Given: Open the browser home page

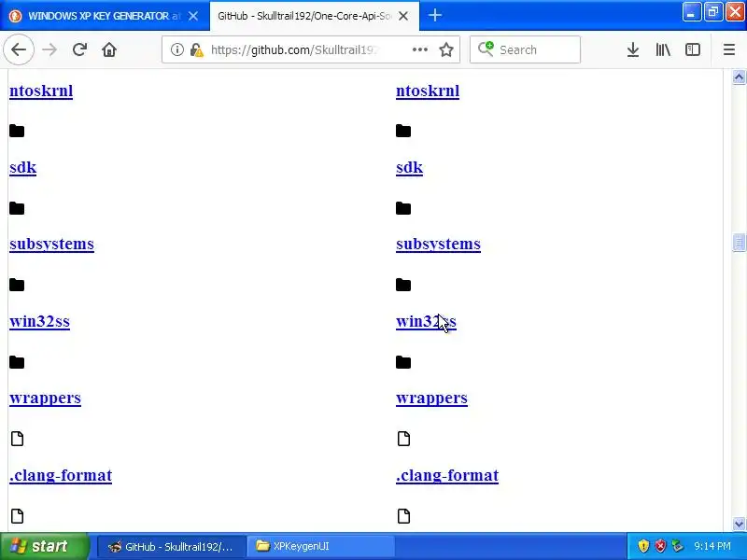Looking at the screenshot, I should 109,49.
